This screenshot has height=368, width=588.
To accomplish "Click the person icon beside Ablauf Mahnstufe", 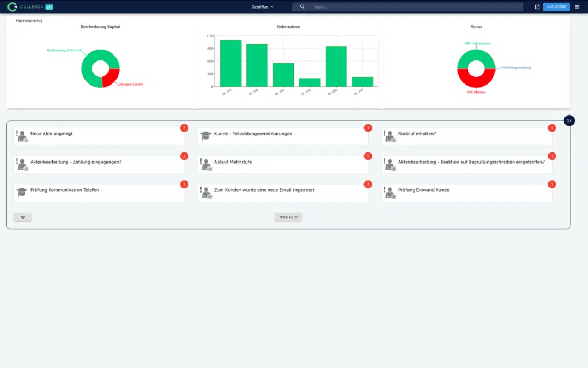I will (205, 164).
